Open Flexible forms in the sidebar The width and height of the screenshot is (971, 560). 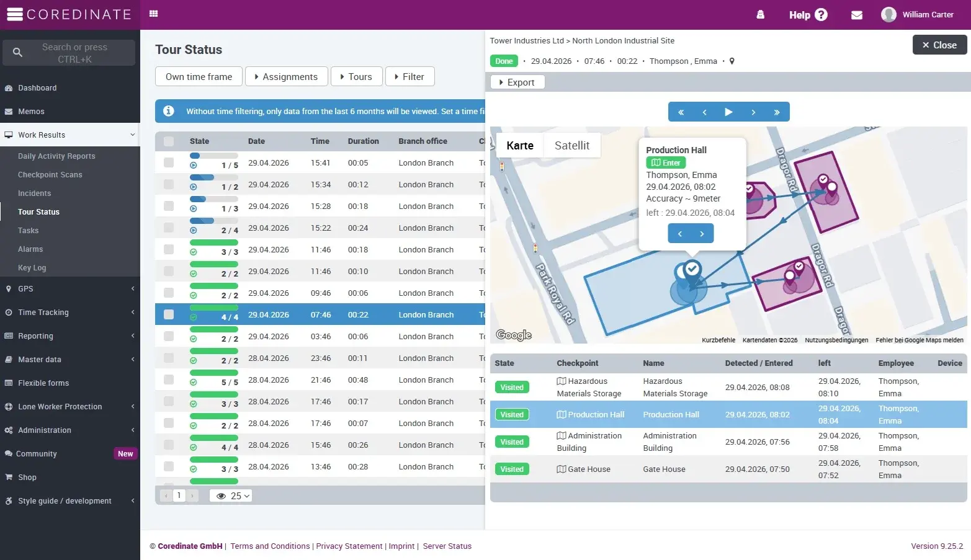click(x=43, y=383)
